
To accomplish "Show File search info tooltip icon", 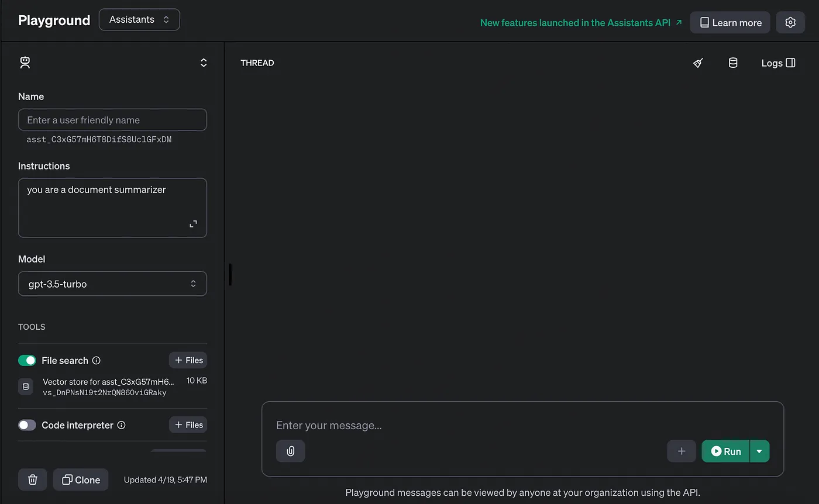I will pos(97,360).
